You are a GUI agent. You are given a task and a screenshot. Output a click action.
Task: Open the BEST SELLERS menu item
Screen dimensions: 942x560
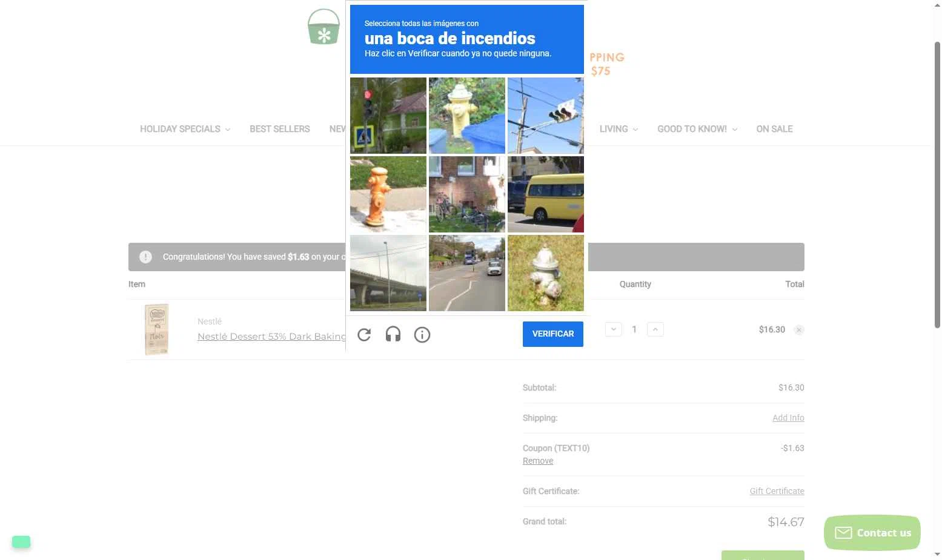coord(280,129)
